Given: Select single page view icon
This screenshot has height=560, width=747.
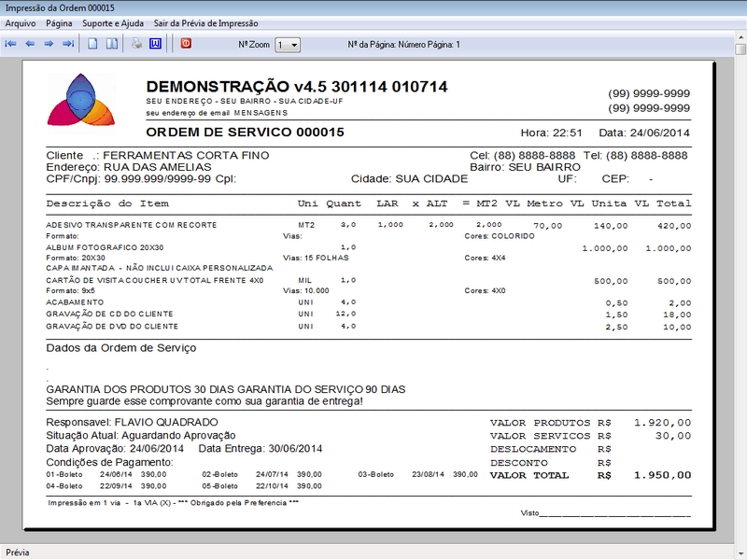Looking at the screenshot, I should pos(92,44).
